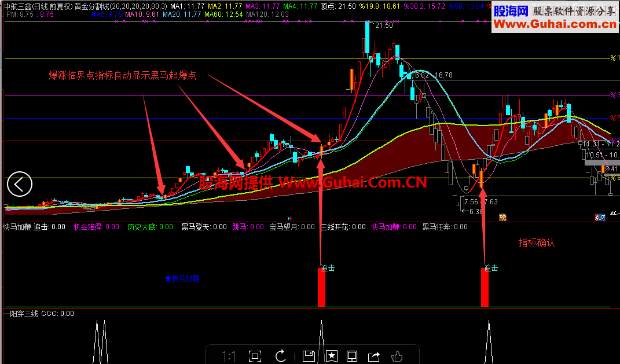
Task: Click the blue ★快马加鞭 star marker
Action: 182,278
